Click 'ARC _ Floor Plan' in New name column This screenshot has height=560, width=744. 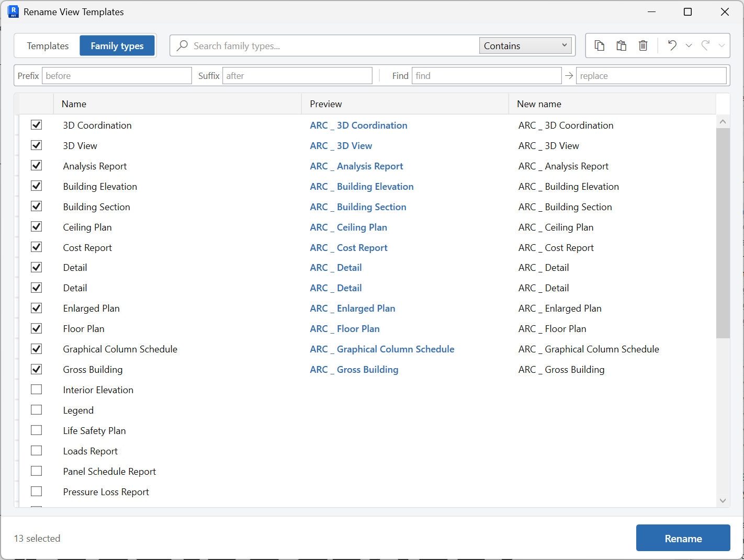[553, 329]
